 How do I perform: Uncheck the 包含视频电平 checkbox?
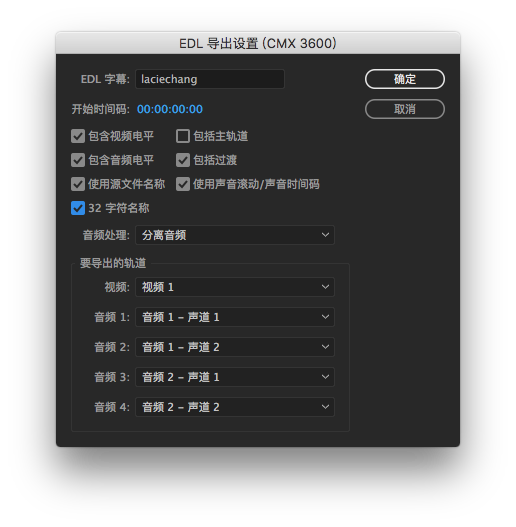[78, 136]
